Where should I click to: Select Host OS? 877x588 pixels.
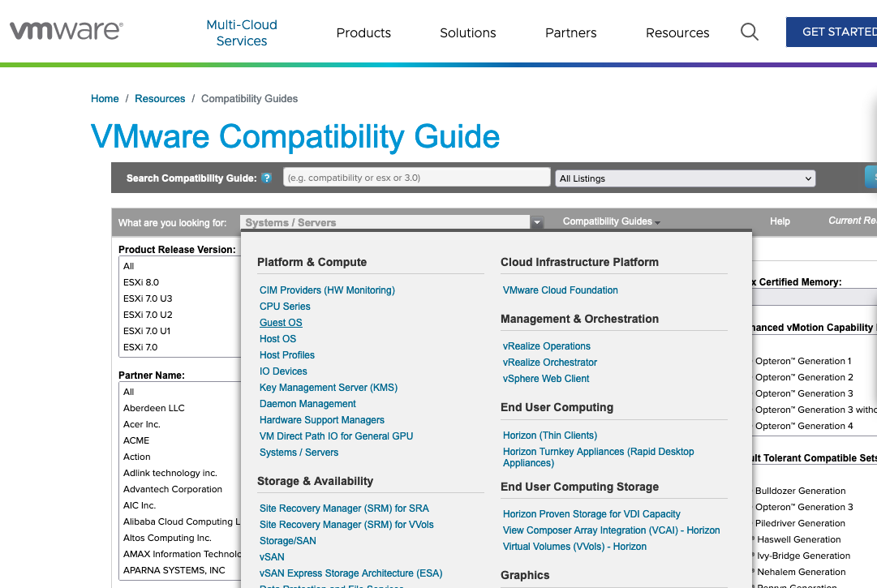coord(277,339)
